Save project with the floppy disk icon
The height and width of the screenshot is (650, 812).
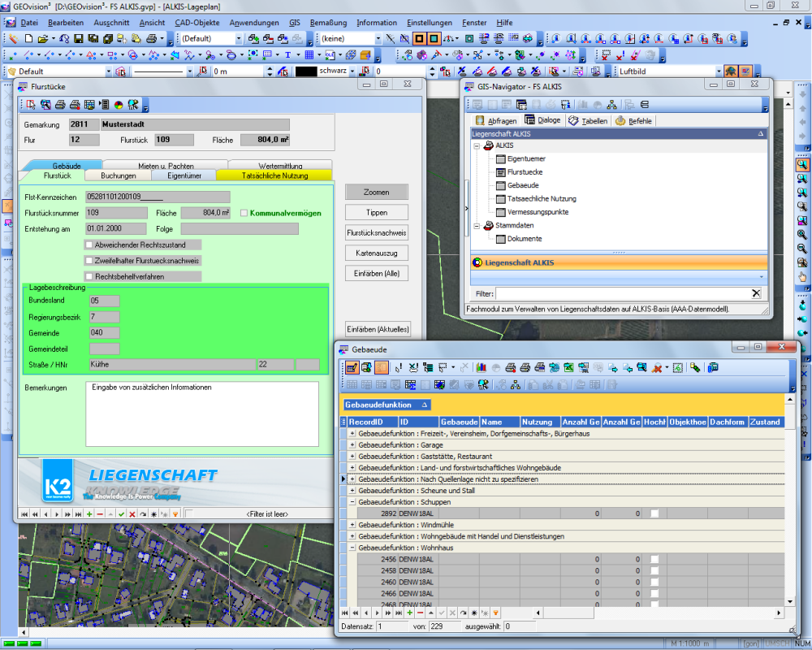click(78, 39)
